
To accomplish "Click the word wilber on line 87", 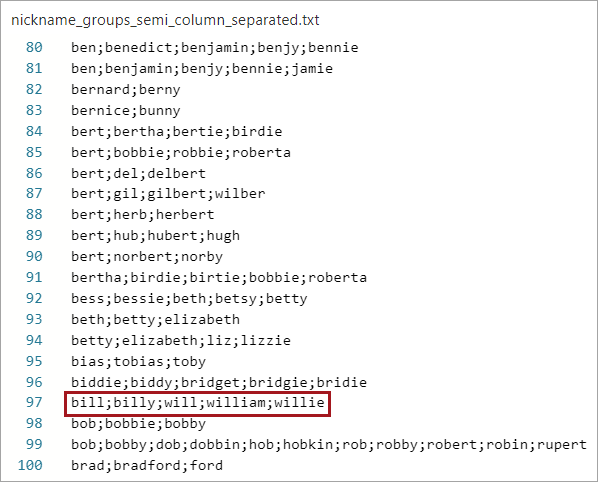I will pos(240,194).
